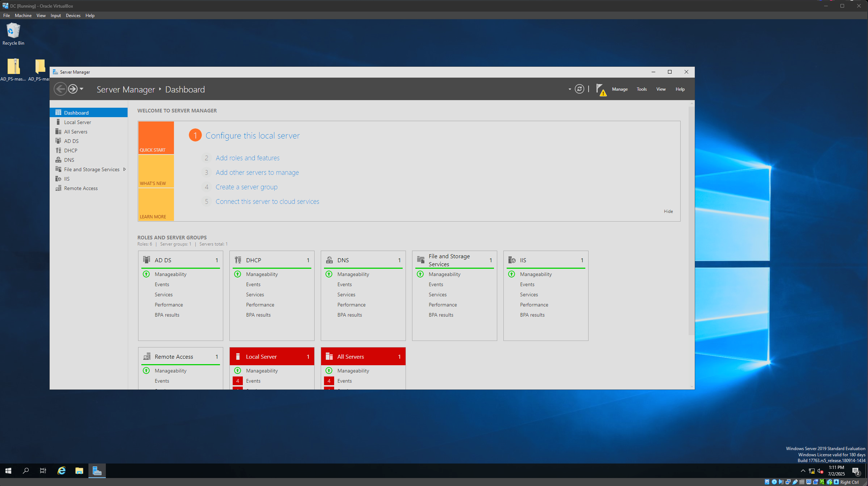868x486 pixels.
Task: Open the Help menu in Server Manager
Action: [680, 89]
